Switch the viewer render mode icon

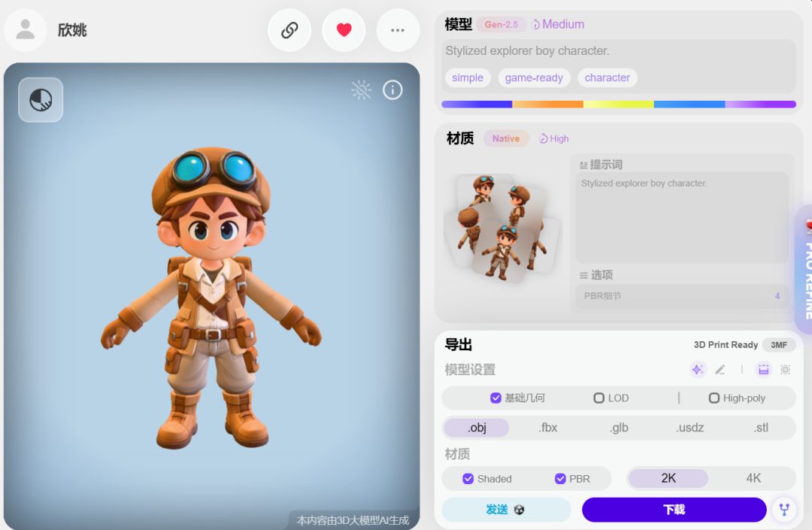pyautogui.click(x=41, y=100)
